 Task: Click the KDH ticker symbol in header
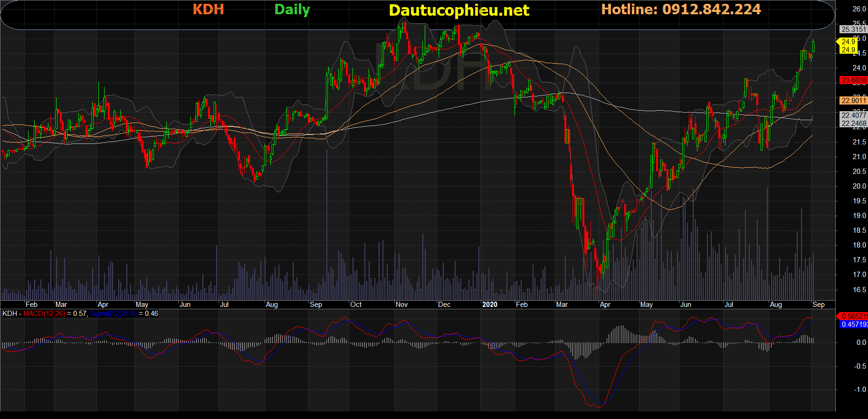pyautogui.click(x=208, y=10)
